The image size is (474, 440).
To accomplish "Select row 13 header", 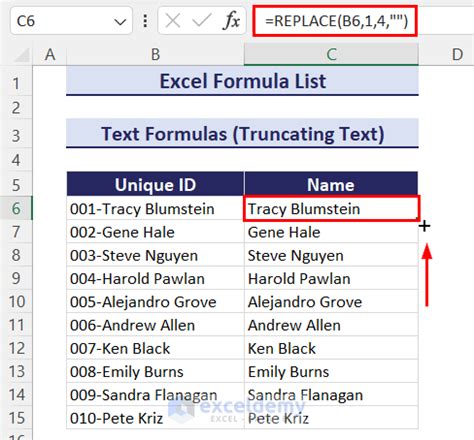I will (x=16, y=371).
